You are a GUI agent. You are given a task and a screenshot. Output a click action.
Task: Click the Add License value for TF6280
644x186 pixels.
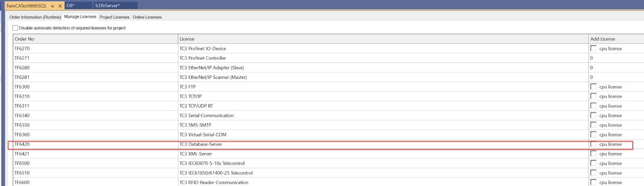[591, 68]
